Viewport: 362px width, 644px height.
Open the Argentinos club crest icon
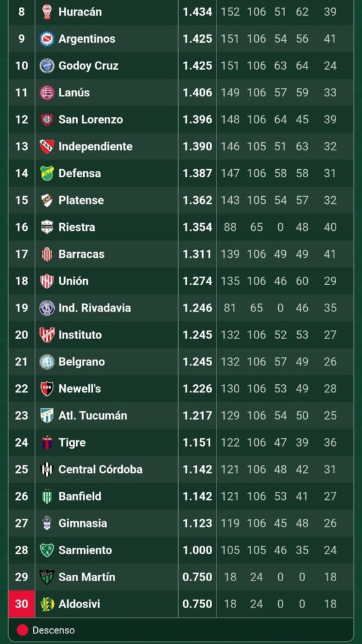pos(47,38)
